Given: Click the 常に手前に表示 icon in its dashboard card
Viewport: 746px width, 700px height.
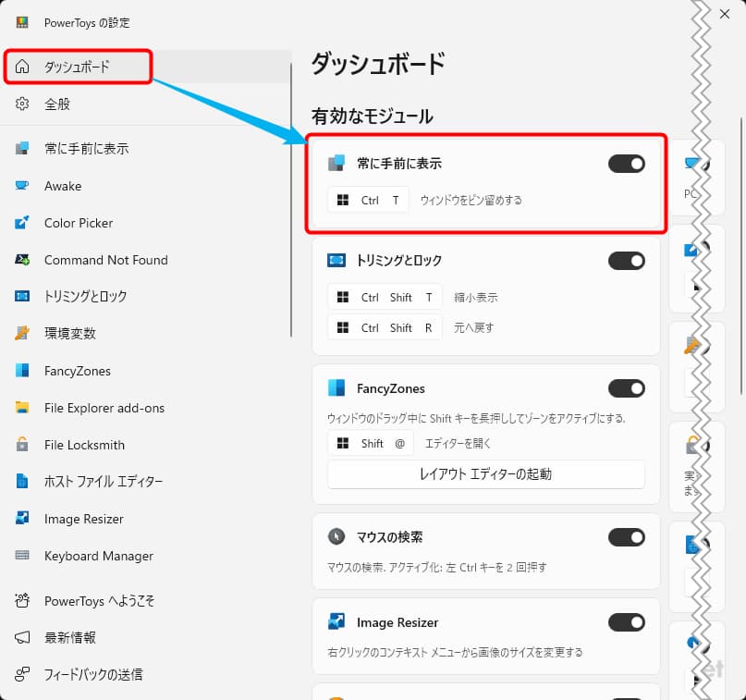Looking at the screenshot, I should [336, 164].
